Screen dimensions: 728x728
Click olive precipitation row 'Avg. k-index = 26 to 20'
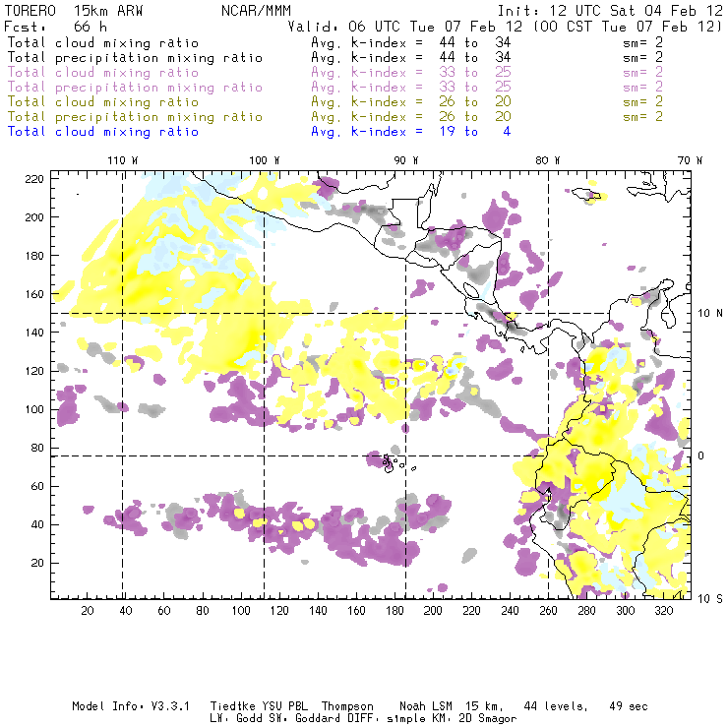(411, 117)
